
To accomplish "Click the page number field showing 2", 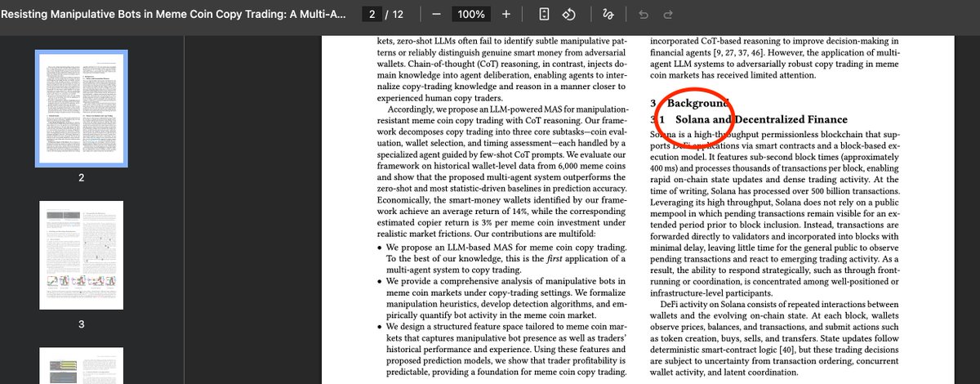I will (372, 15).
